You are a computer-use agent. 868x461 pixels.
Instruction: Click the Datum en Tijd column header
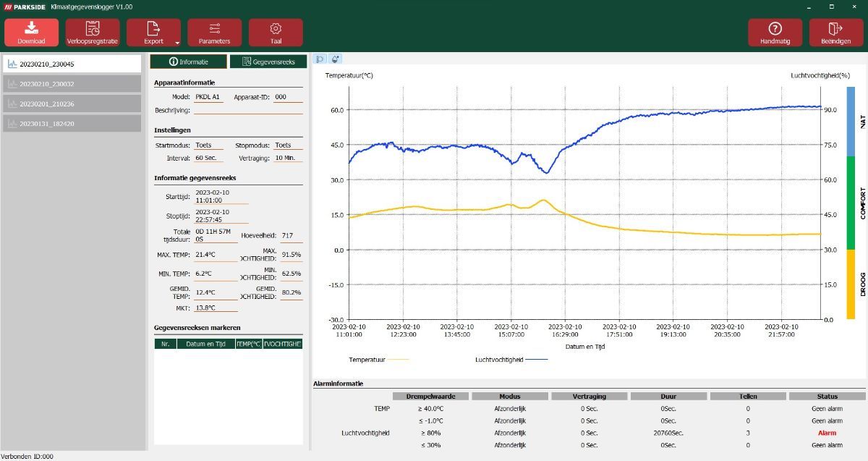[205, 344]
